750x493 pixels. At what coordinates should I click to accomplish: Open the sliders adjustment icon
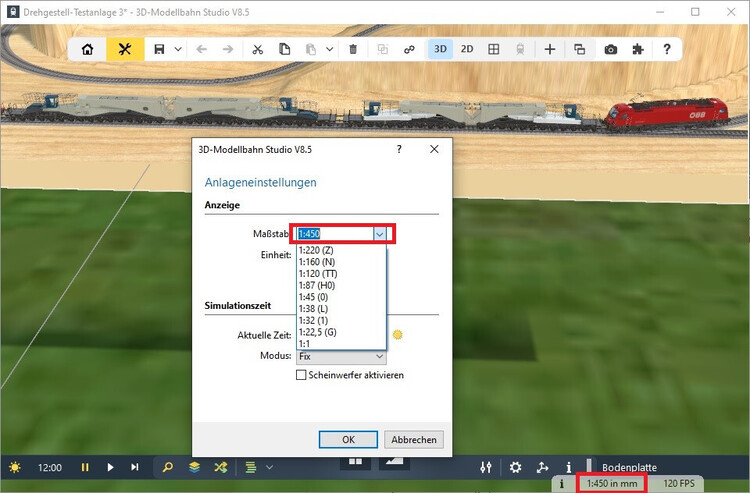click(x=486, y=467)
